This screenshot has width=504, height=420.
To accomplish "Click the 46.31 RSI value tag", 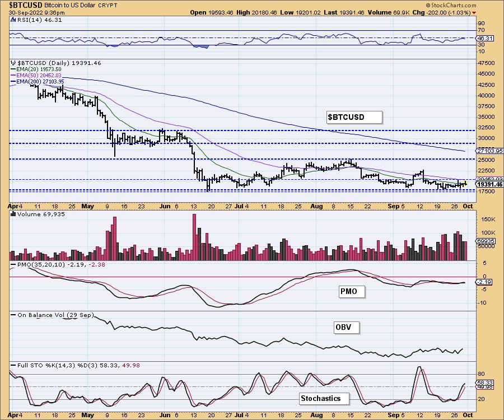I will [x=485, y=38].
